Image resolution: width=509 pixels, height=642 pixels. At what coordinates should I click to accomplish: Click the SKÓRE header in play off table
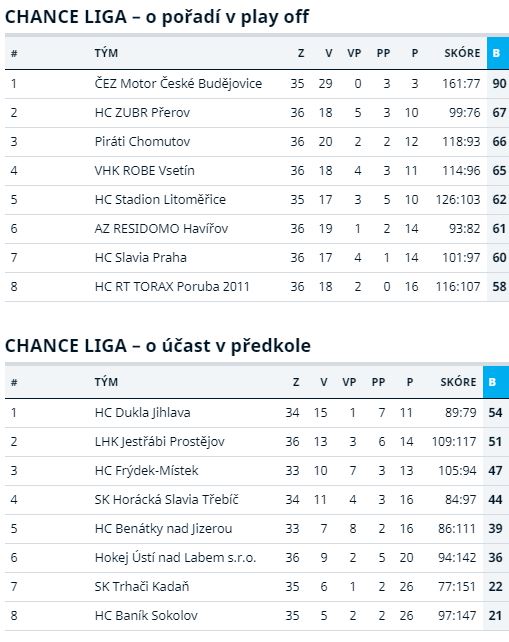(462, 53)
